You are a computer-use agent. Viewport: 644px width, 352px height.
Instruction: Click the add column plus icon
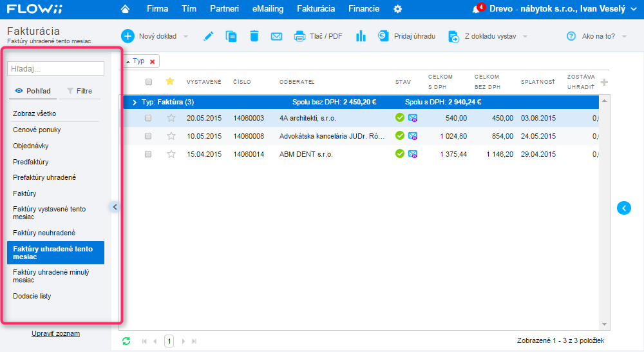click(604, 83)
